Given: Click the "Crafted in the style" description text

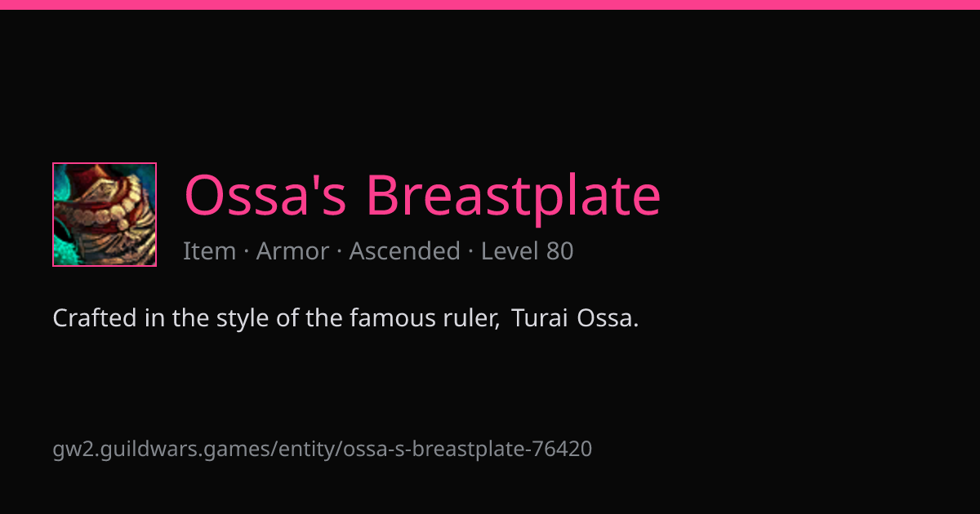Looking at the screenshot, I should pos(346,318).
